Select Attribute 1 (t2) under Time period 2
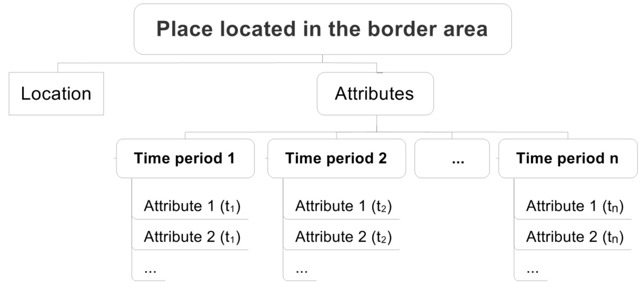 [343, 206]
